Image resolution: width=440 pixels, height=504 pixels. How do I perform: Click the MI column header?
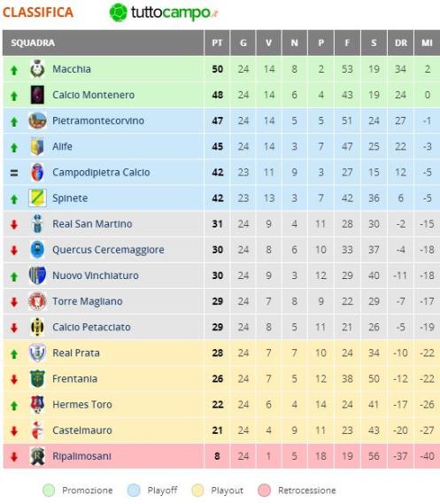click(427, 43)
